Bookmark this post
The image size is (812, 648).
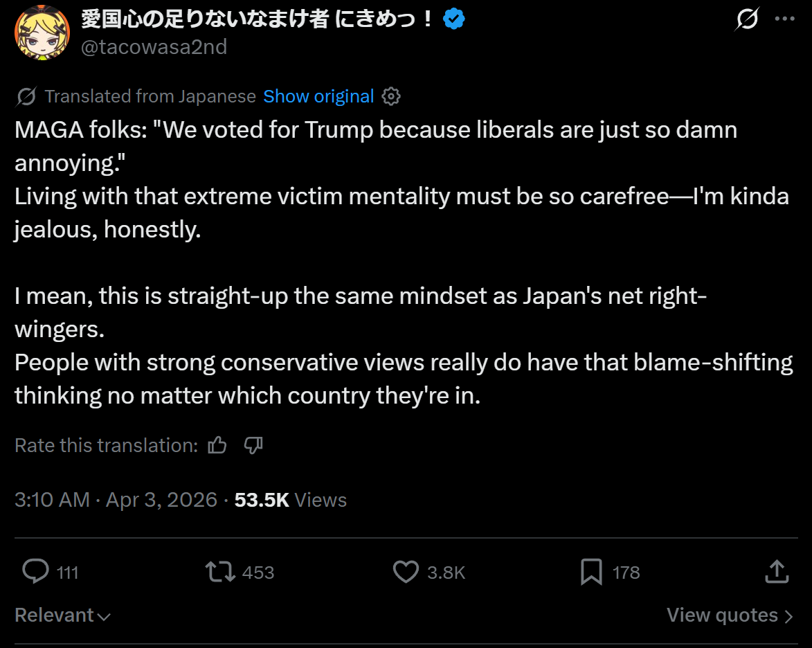coord(591,572)
